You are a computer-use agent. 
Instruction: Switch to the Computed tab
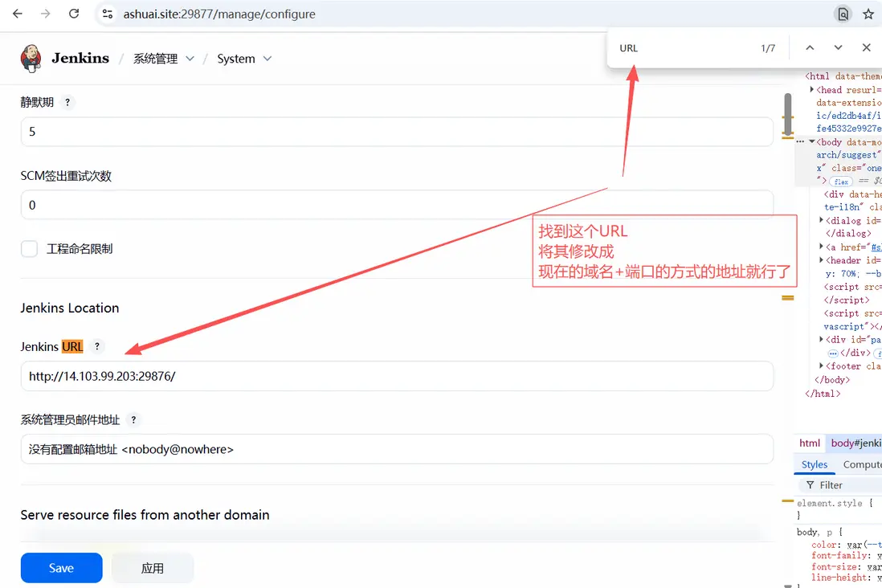pos(862,465)
